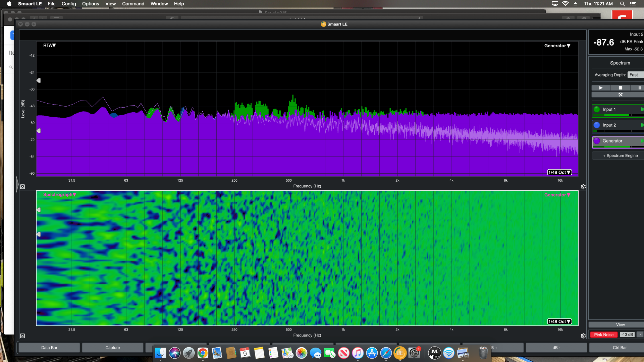Open the File menu

[52, 4]
